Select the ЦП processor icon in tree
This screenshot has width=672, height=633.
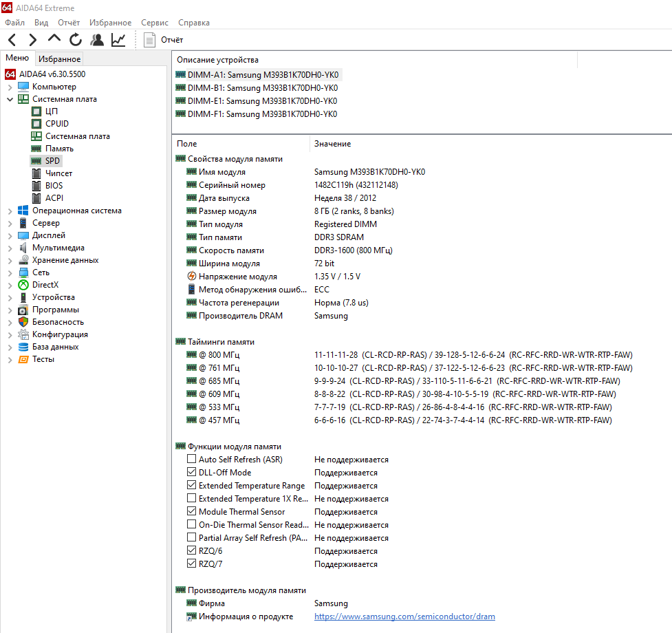pyautogui.click(x=37, y=111)
